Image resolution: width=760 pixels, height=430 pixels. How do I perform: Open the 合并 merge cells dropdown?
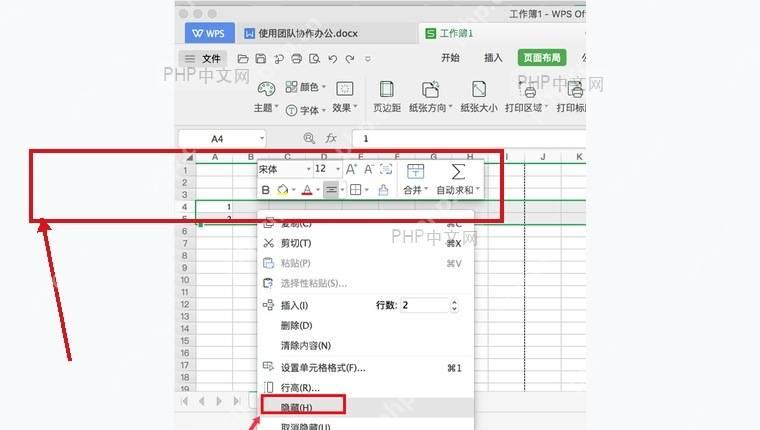[x=415, y=179]
